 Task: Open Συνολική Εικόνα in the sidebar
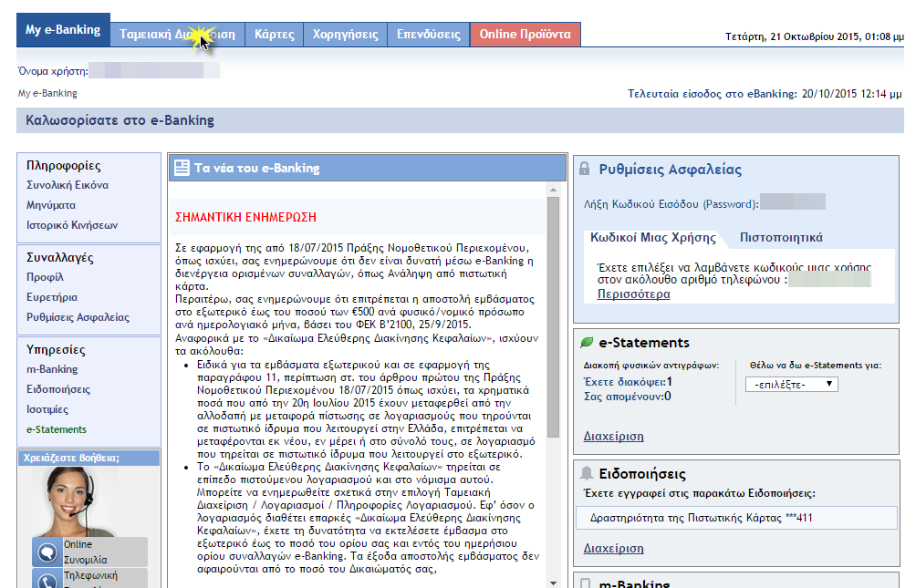tap(68, 185)
